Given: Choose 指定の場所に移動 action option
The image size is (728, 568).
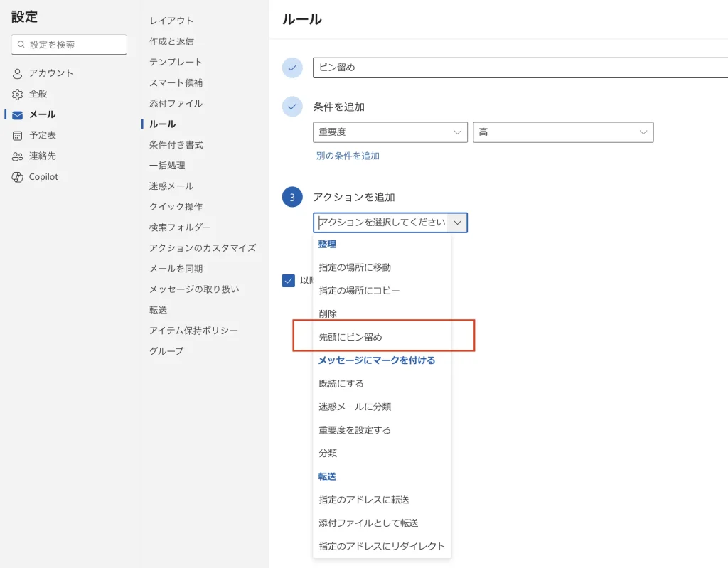Looking at the screenshot, I should pyautogui.click(x=355, y=267).
